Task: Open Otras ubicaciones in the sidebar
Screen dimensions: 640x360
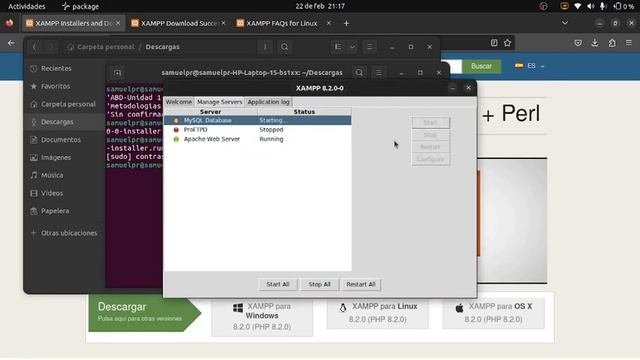Action: point(64,233)
